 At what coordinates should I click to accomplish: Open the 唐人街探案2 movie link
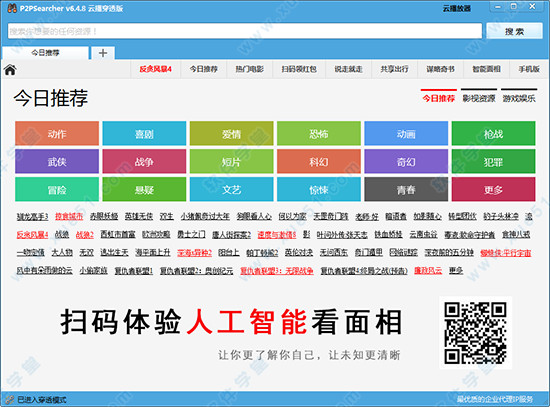(x=231, y=234)
